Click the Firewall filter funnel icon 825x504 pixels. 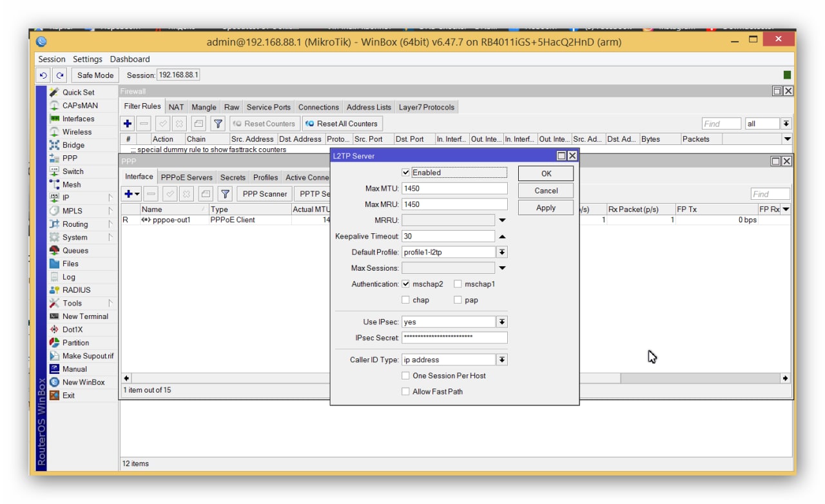[218, 124]
